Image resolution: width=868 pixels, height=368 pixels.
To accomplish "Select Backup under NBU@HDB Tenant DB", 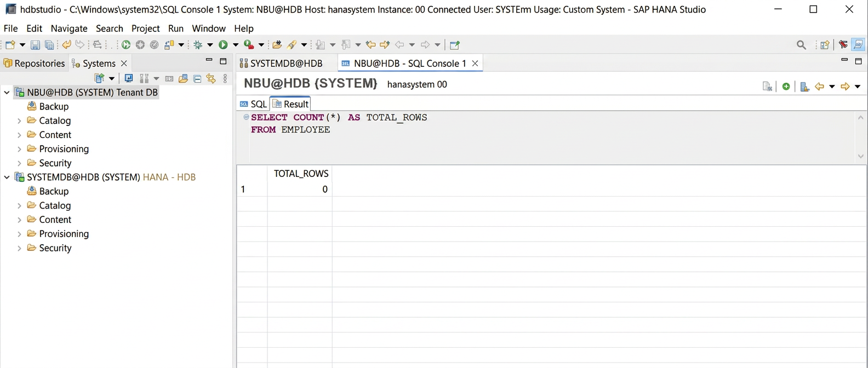I will click(48, 107).
